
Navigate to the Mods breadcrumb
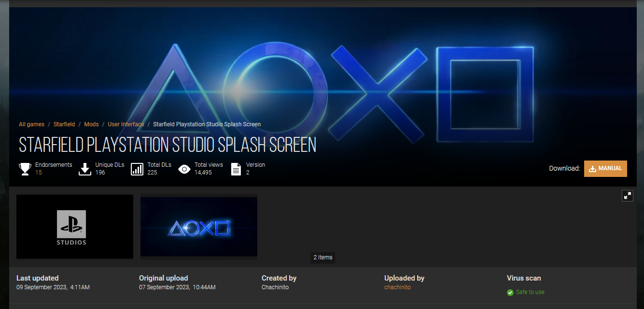pyautogui.click(x=91, y=124)
